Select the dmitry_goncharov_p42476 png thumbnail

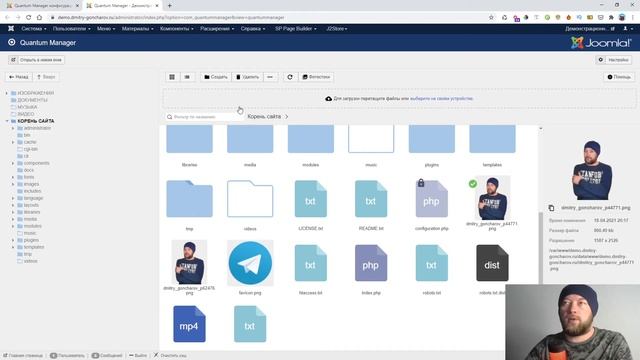(x=189, y=262)
